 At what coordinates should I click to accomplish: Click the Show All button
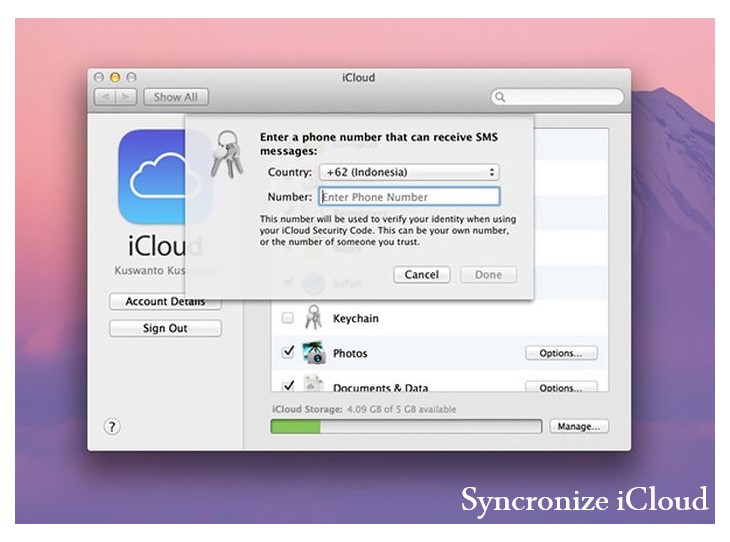tap(176, 97)
